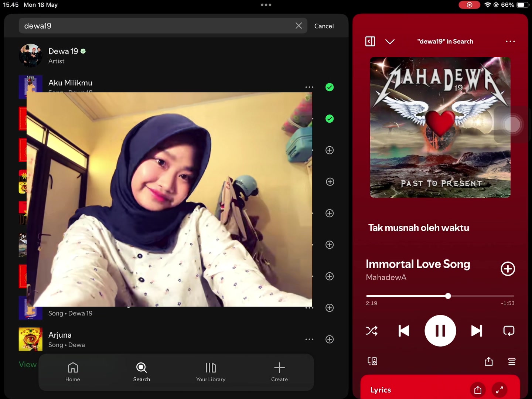Tap the Past to Present album cover
Screen dimensions: 532x399
pos(440,127)
